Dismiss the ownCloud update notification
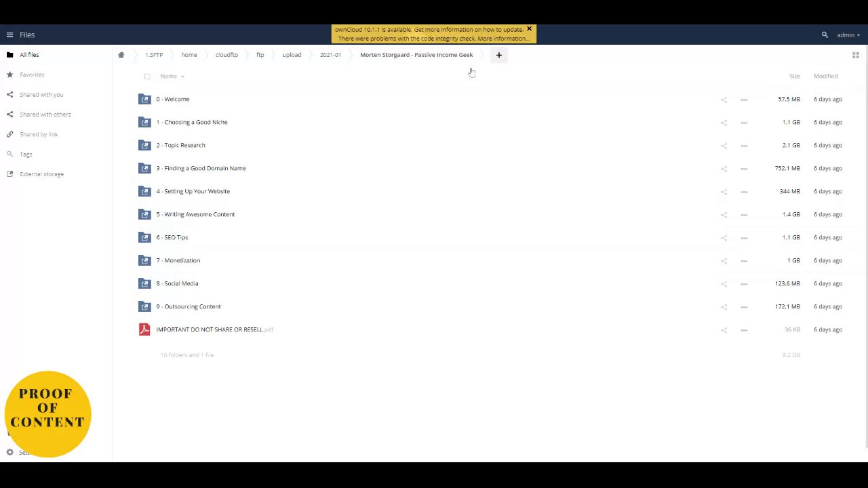This screenshot has width=868, height=488. [529, 29]
